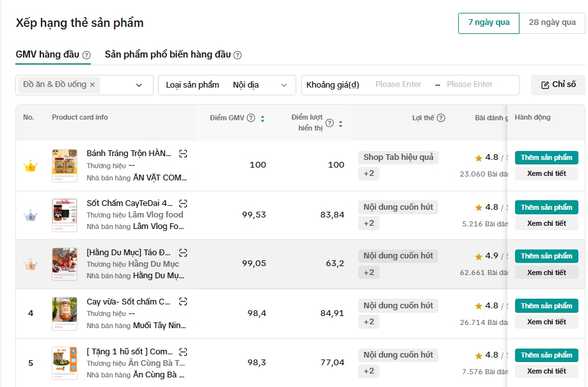Open the Loại sản phẩm Nội địa dropdown
Screen dimensions: 588x387
[226, 85]
